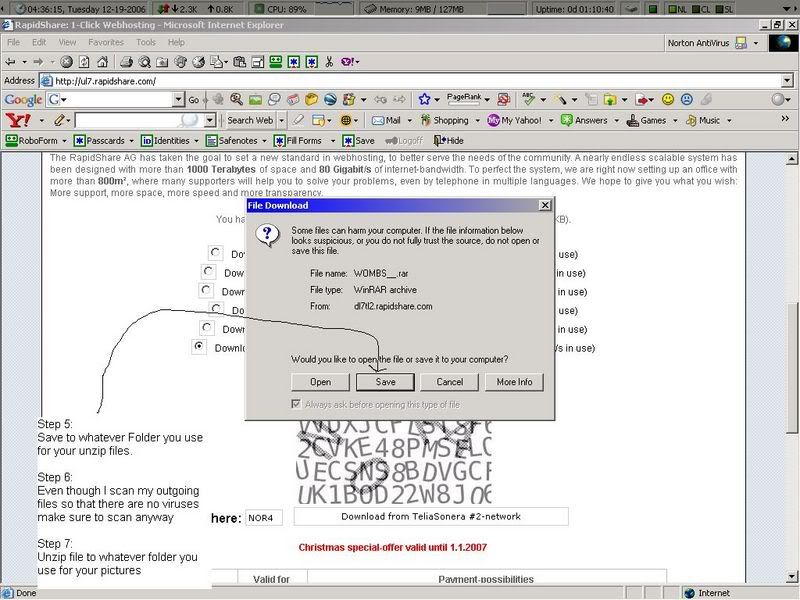Click the Open button in the download dialog
Viewport: 800px width, 600px height.
pos(320,382)
